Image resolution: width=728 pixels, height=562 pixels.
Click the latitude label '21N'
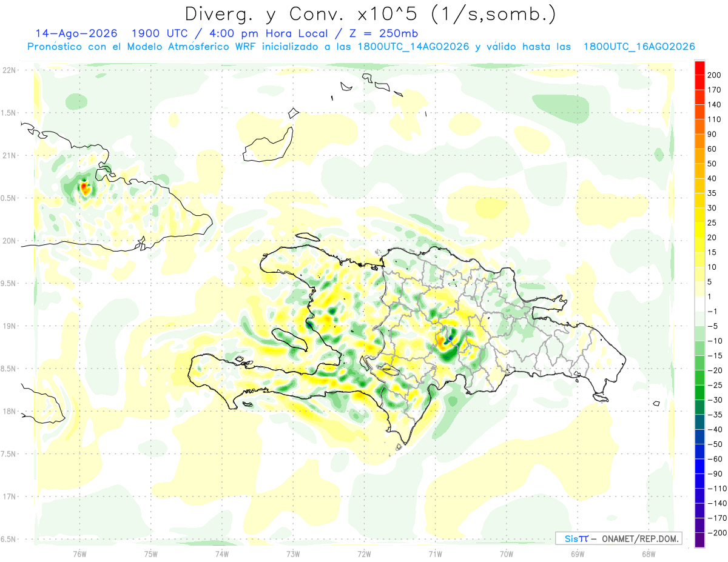pyautogui.click(x=9, y=156)
